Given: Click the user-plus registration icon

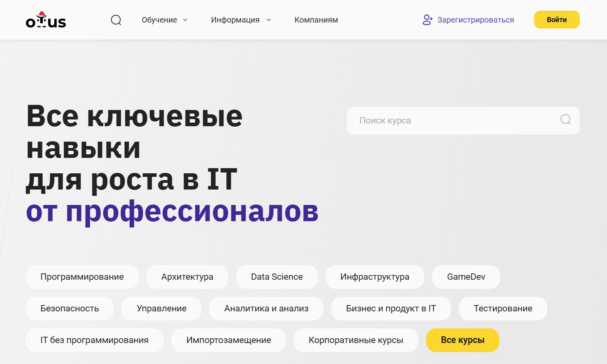Looking at the screenshot, I should click(x=427, y=20).
